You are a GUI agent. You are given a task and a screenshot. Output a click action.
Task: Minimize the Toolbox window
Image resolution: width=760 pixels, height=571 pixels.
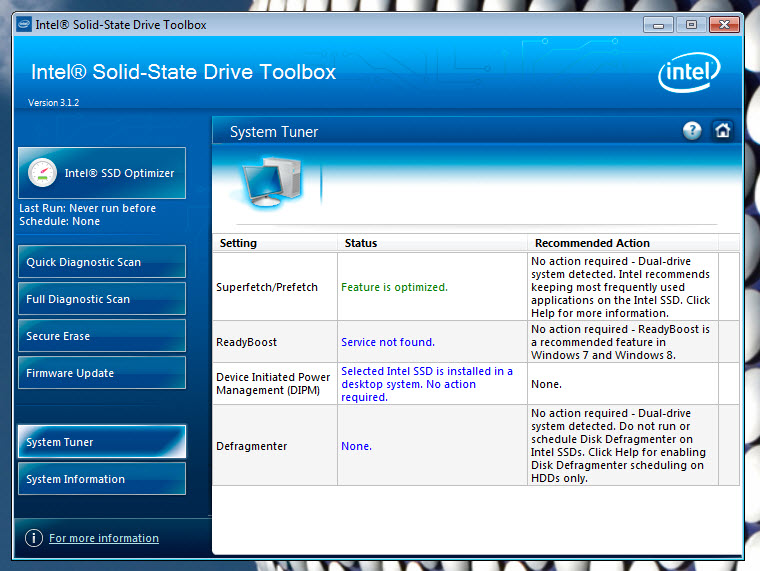658,24
